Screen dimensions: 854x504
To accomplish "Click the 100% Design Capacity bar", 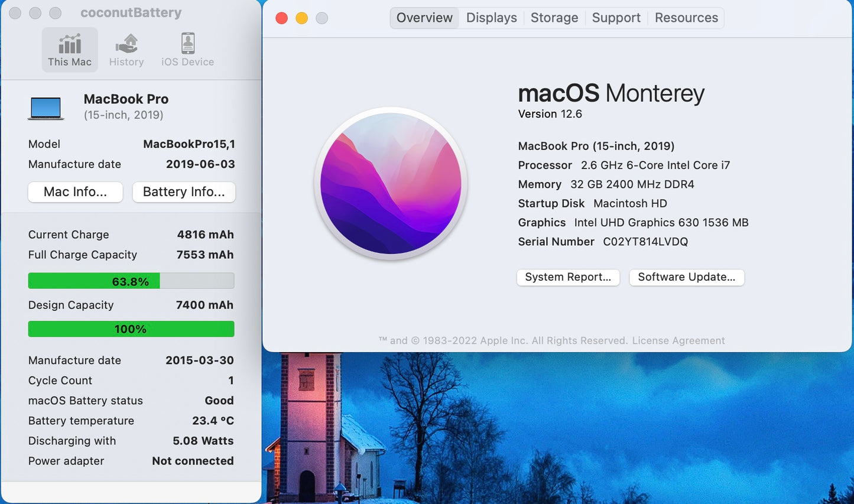I will point(131,329).
